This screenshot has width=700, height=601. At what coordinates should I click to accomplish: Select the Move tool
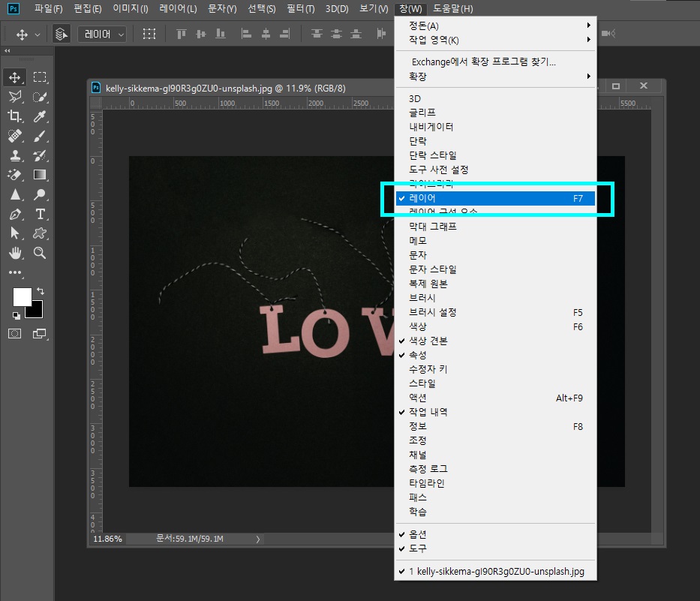[17, 77]
